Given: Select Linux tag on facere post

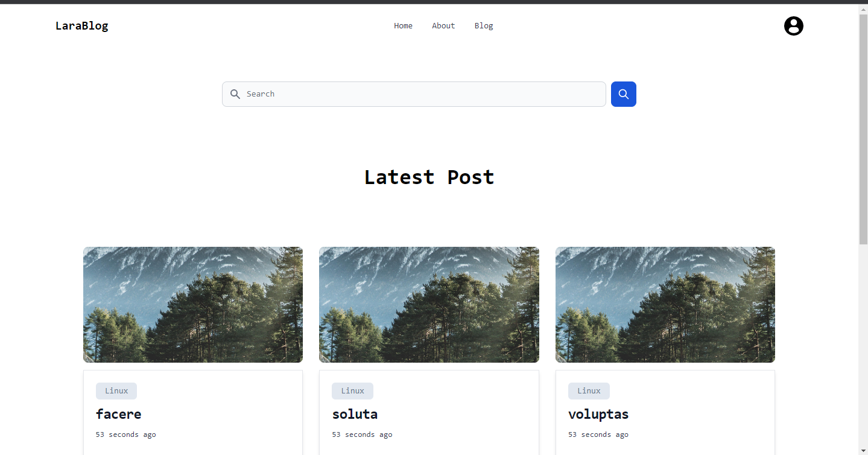Looking at the screenshot, I should [116, 391].
